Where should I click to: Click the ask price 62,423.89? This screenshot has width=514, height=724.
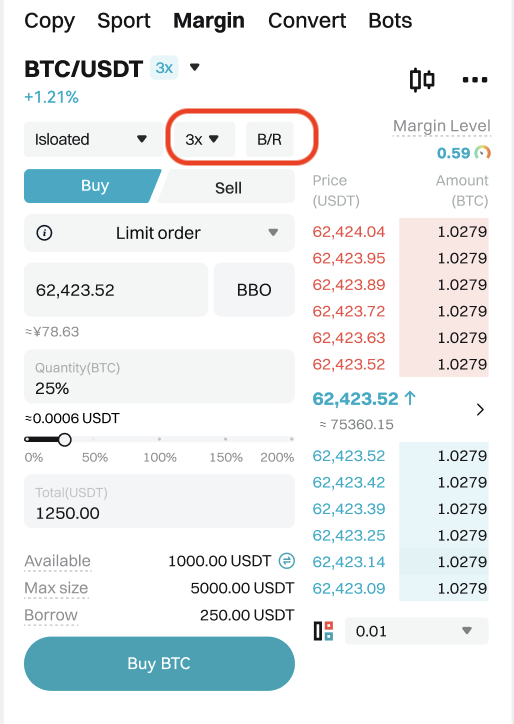tap(349, 284)
